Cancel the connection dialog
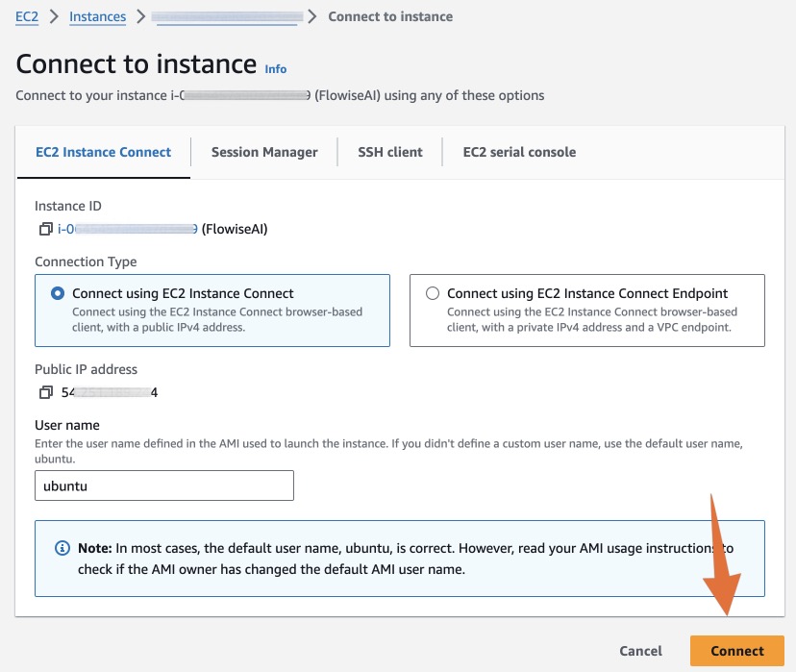The height and width of the screenshot is (672, 796). pos(640,651)
